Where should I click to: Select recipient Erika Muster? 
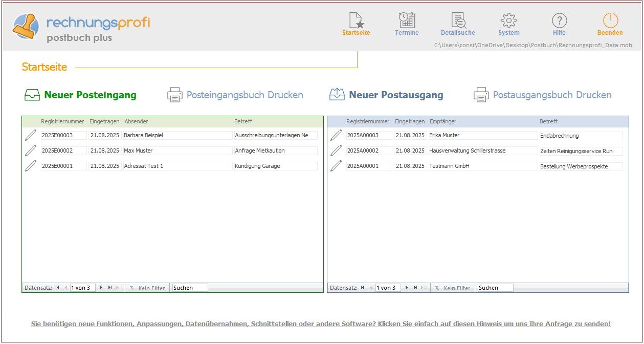pos(483,135)
